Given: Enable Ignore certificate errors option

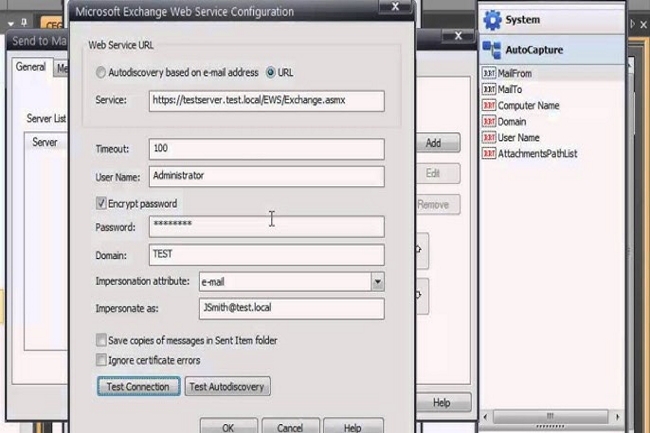Looking at the screenshot, I should pos(101,359).
